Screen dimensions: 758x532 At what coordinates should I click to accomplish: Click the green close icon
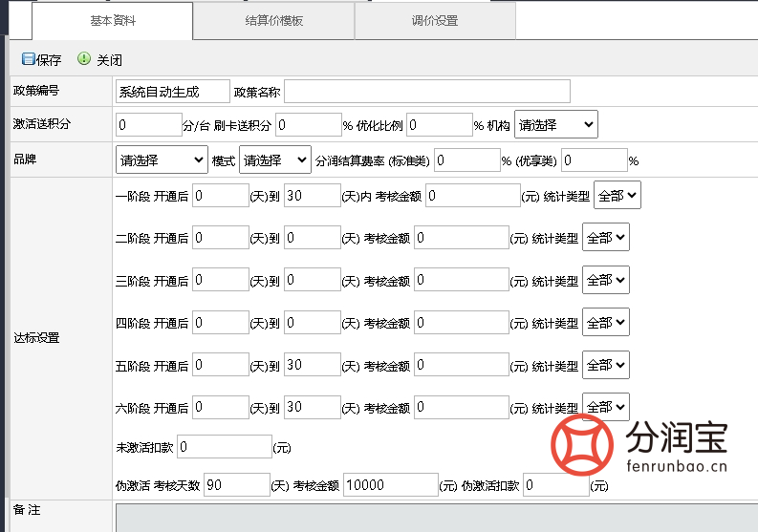coord(83,58)
